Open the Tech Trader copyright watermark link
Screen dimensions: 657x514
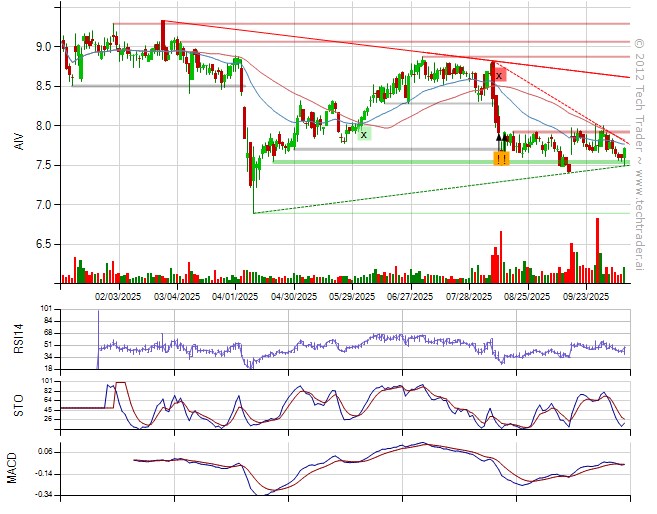click(x=640, y=150)
